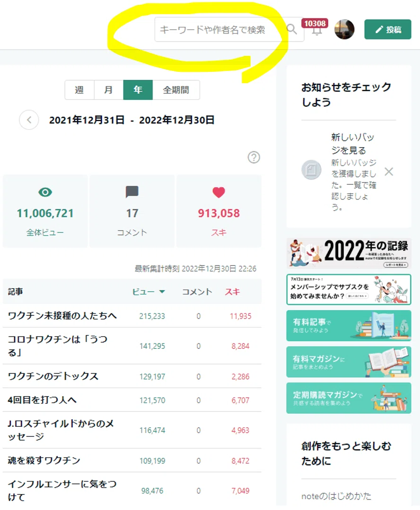Click the badge icon in notification card
420x510 pixels.
click(311, 170)
